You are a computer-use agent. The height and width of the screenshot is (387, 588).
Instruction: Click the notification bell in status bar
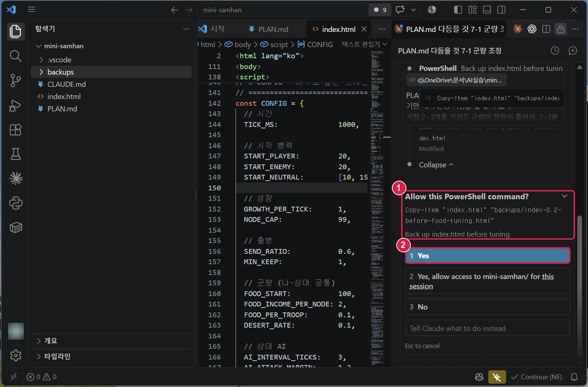point(574,377)
